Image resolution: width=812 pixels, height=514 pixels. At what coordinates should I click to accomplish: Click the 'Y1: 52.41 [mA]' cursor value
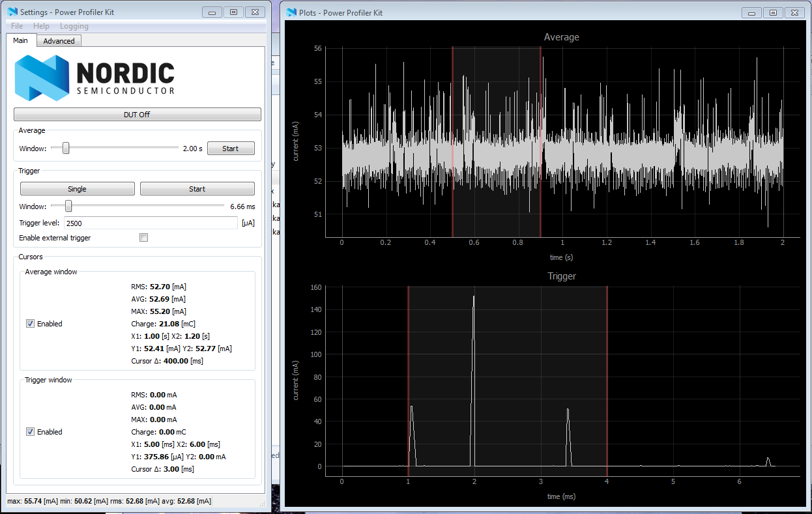[157, 349]
